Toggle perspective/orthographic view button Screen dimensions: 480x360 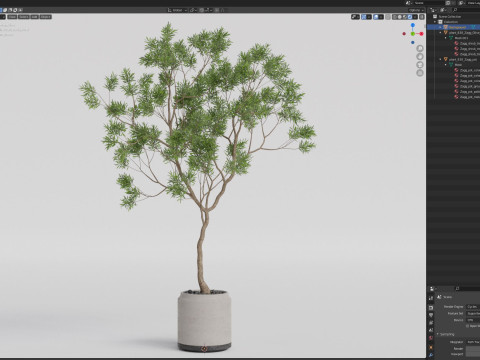(420, 73)
